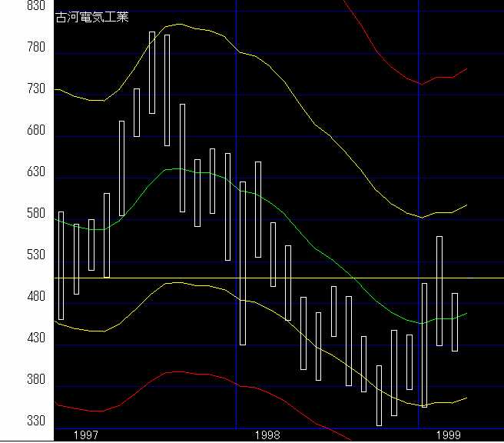Viewport: 504px width, 443px height.
Task: Click the 780 price axis label
Action: 15,48
